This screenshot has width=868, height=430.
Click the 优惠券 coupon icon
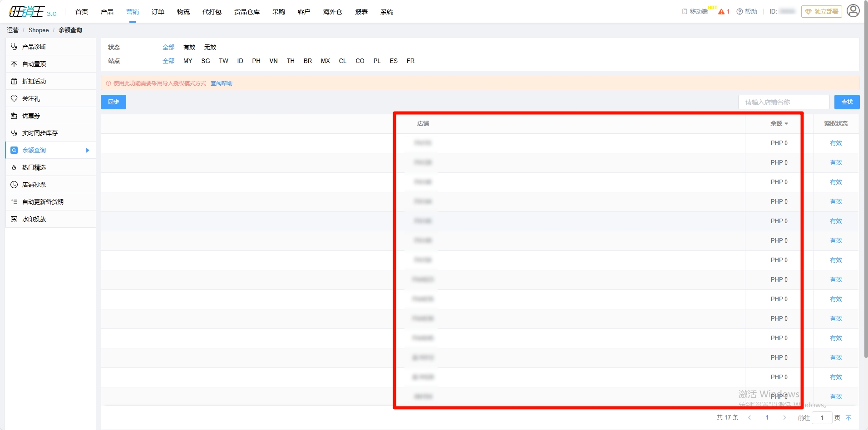(14, 116)
